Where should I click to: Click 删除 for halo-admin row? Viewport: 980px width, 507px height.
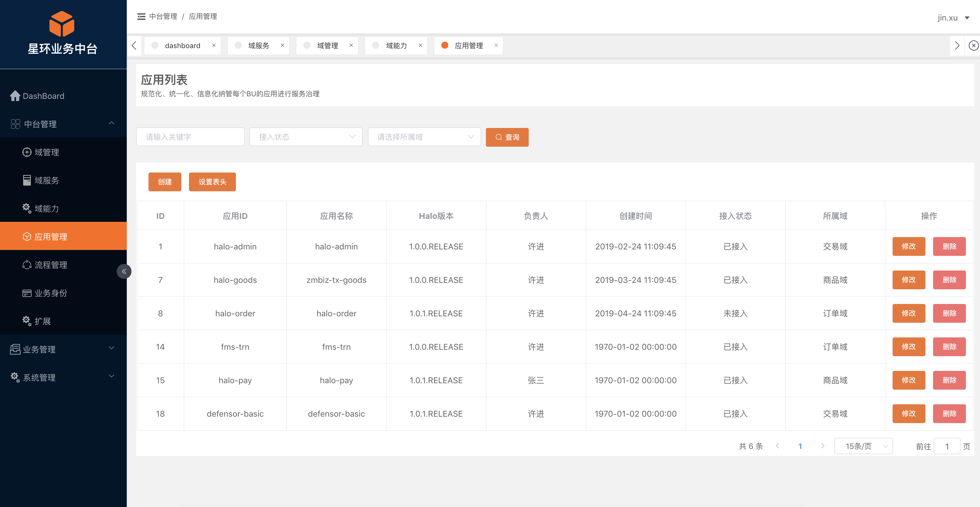click(x=949, y=246)
